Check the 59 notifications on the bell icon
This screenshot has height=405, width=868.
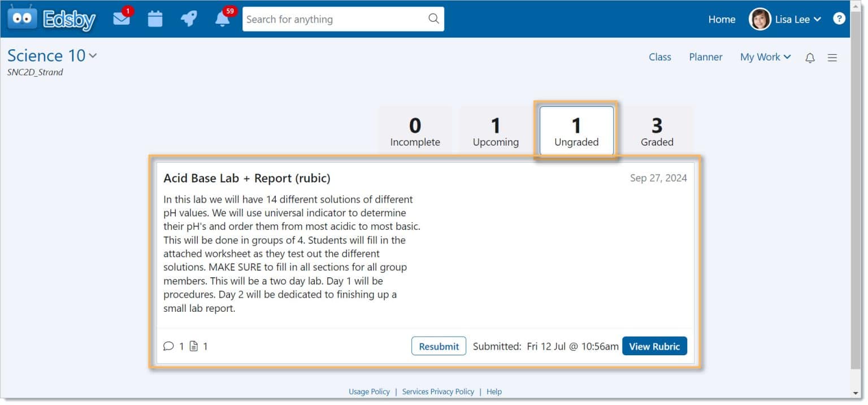coord(222,20)
